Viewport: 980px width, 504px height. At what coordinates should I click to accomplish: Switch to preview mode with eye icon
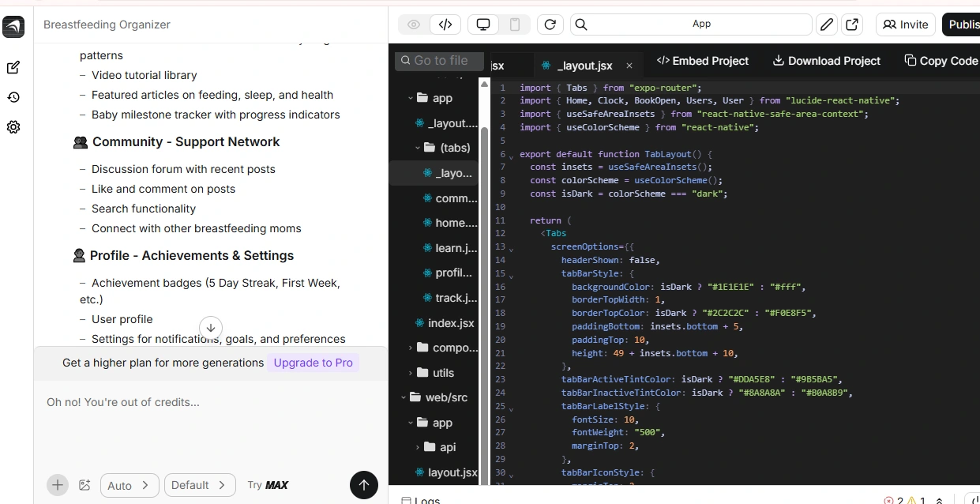coord(414,24)
